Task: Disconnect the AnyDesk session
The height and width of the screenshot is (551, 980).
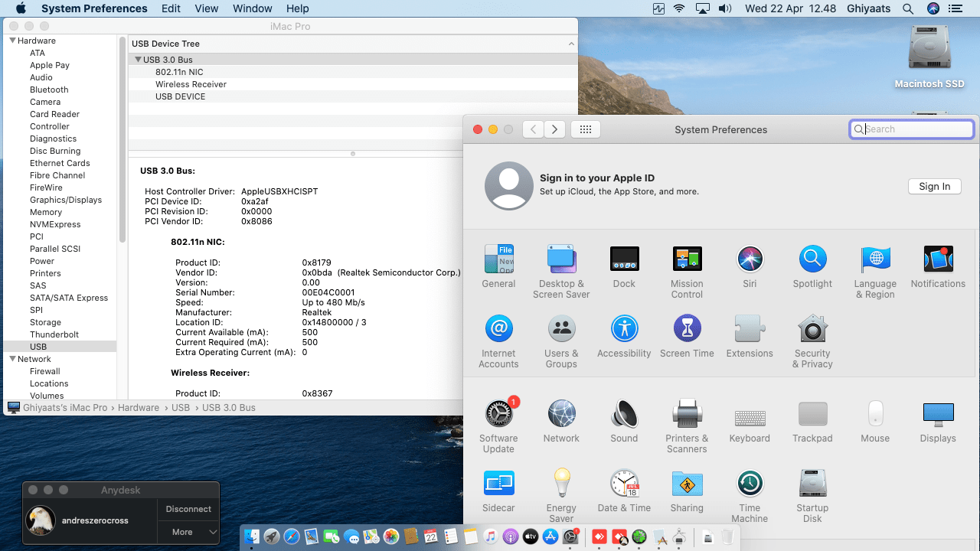Action: click(188, 509)
